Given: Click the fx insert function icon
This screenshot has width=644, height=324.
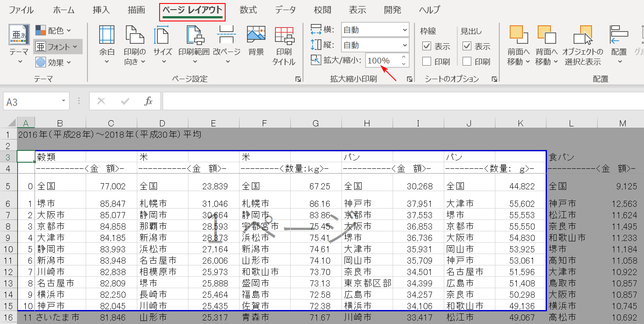Looking at the screenshot, I should [148, 101].
